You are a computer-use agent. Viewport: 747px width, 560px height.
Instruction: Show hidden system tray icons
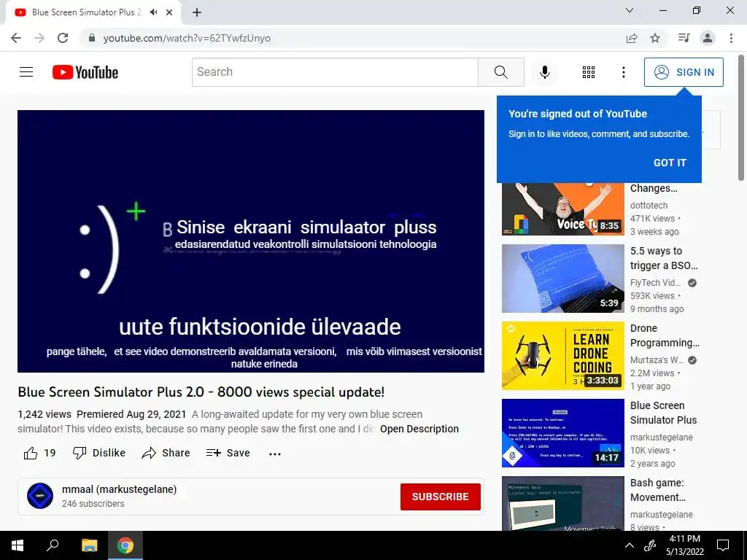point(630,545)
